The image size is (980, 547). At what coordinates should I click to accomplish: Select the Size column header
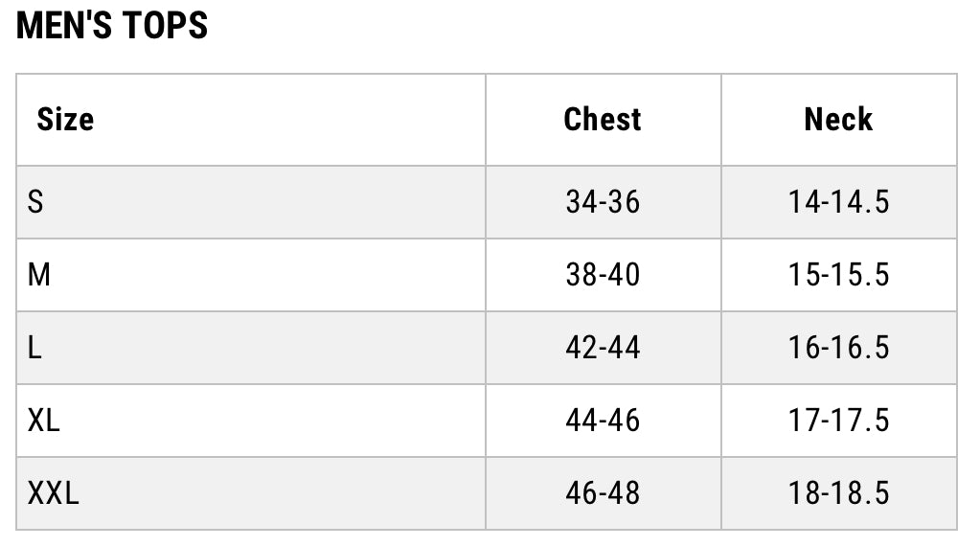coord(65,120)
